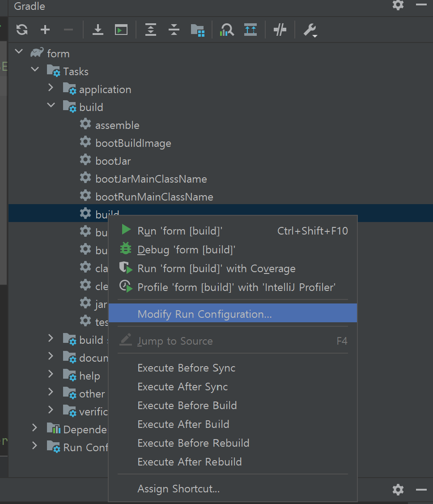Run 'form [build]' from context menu

point(233,231)
